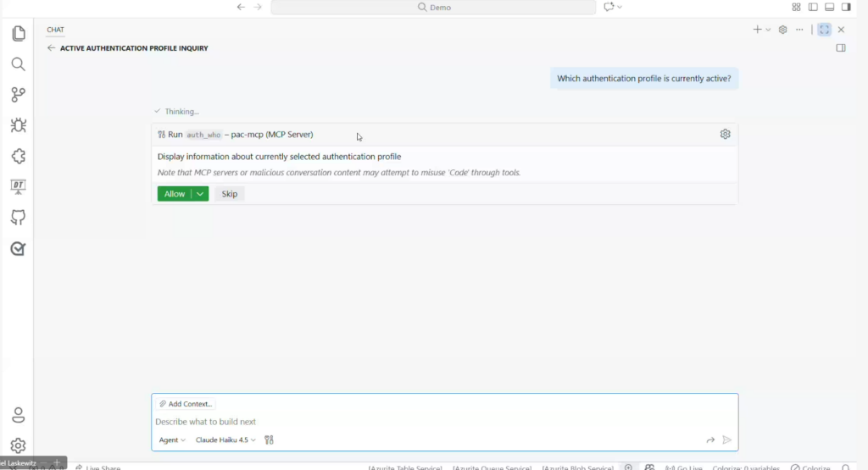Go forward using the title bar arrow
This screenshot has height=470, width=868.
[x=258, y=7]
